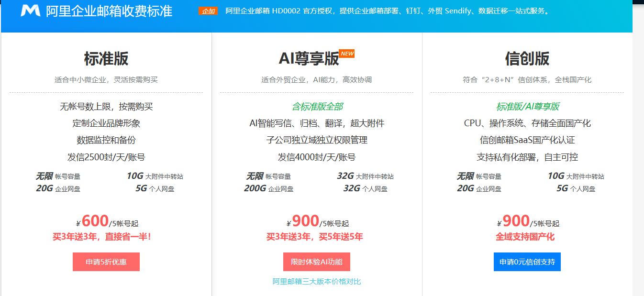Click the 限时体验AI功能 button

(317, 262)
